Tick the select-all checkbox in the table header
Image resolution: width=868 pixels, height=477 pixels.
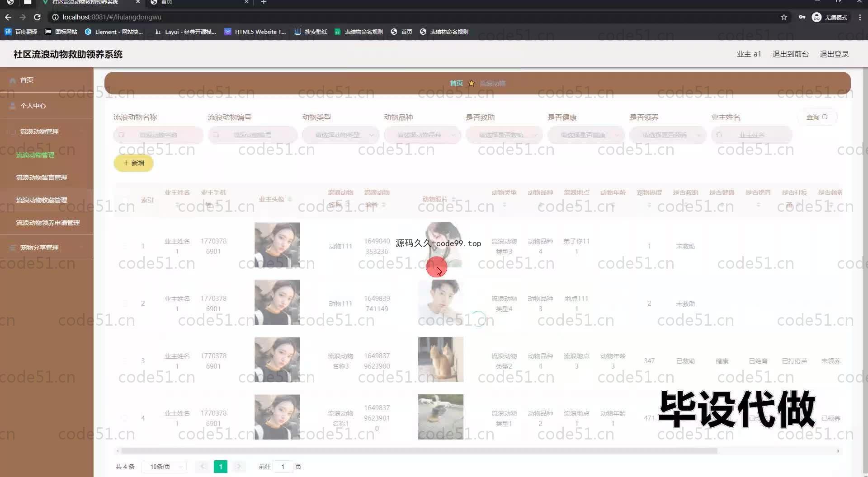(x=125, y=200)
